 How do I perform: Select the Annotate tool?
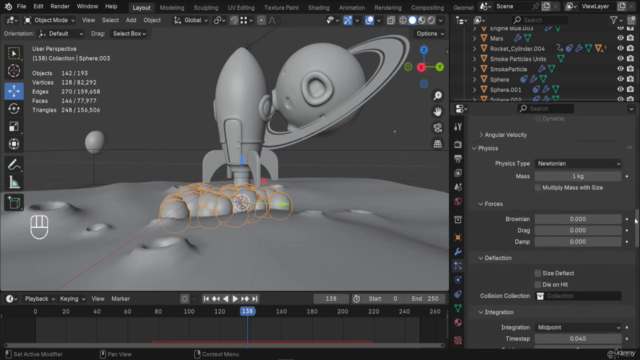[14, 165]
